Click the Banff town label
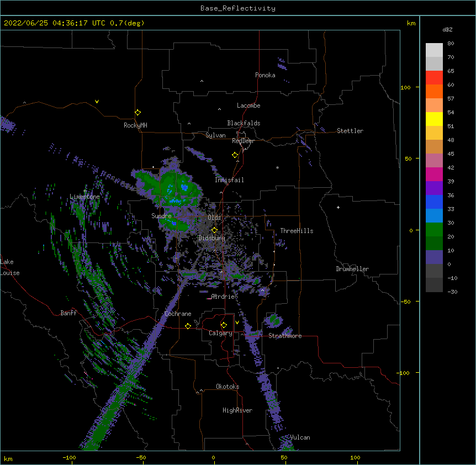 (x=68, y=313)
